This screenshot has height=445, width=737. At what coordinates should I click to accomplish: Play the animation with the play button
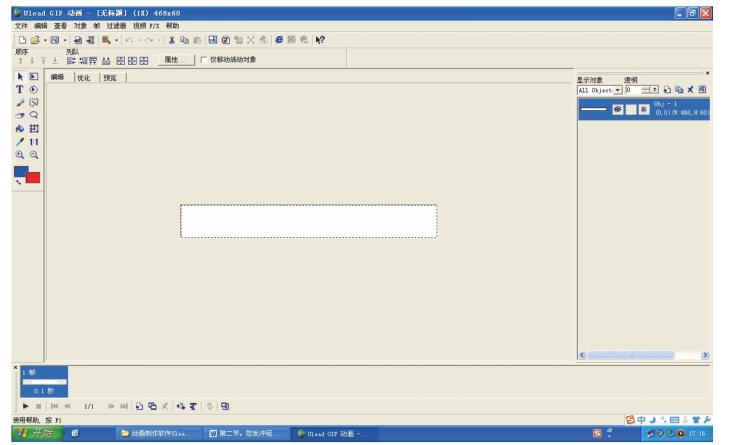[25, 406]
